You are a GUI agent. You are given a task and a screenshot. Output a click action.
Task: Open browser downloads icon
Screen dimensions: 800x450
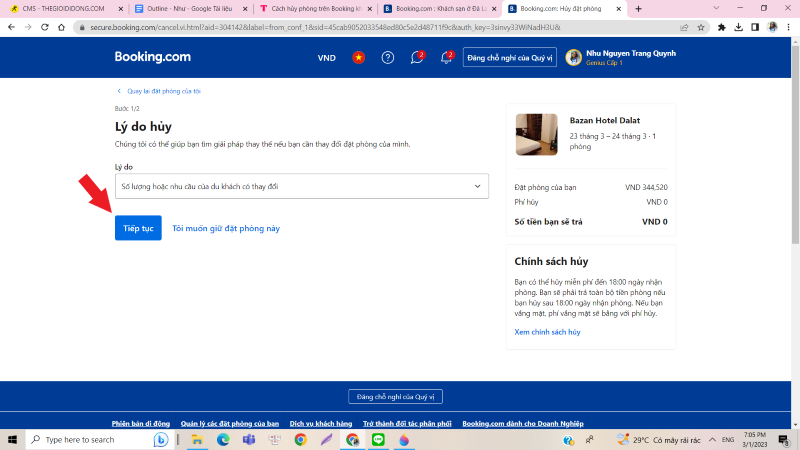point(738,27)
